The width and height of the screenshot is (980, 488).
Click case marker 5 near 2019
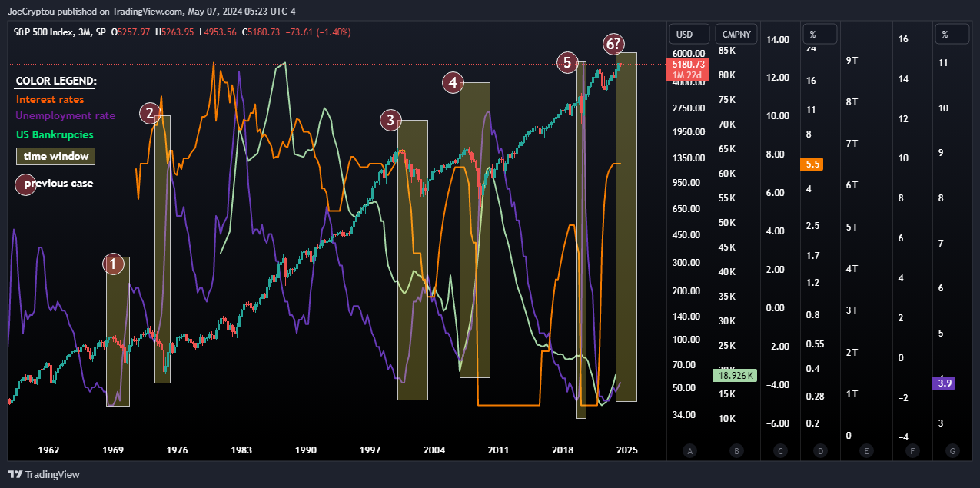click(567, 62)
